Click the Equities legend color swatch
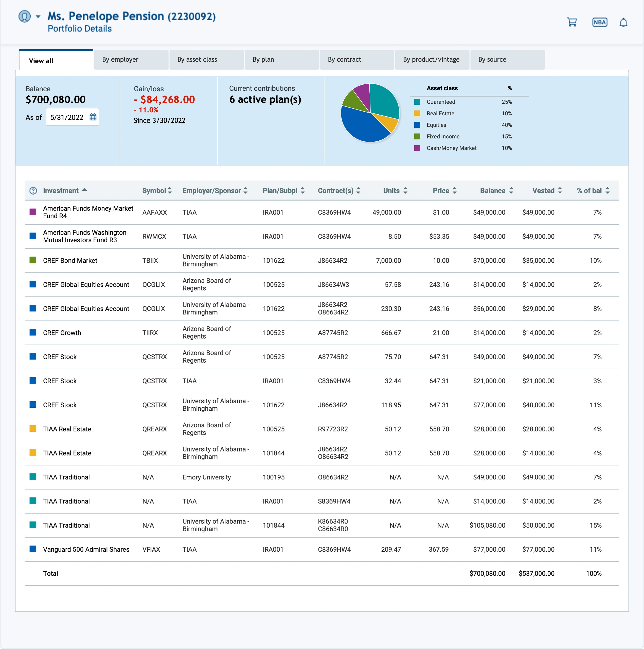This screenshot has width=644, height=649. click(417, 125)
